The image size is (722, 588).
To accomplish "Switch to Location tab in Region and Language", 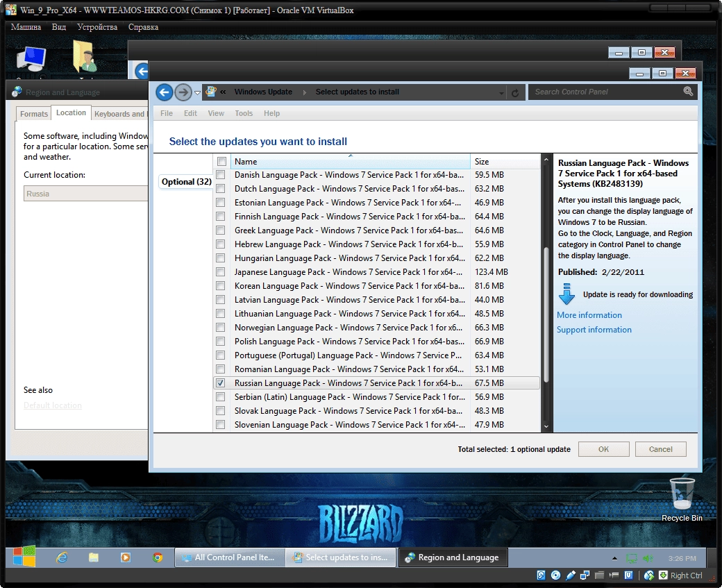I will click(x=71, y=113).
